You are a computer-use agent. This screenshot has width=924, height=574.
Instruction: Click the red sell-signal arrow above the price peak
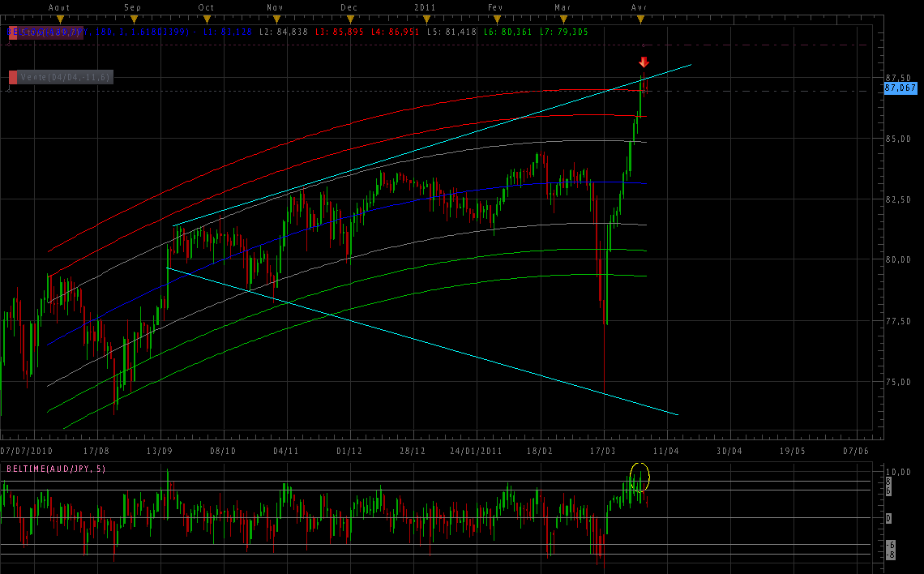pyautogui.click(x=644, y=62)
